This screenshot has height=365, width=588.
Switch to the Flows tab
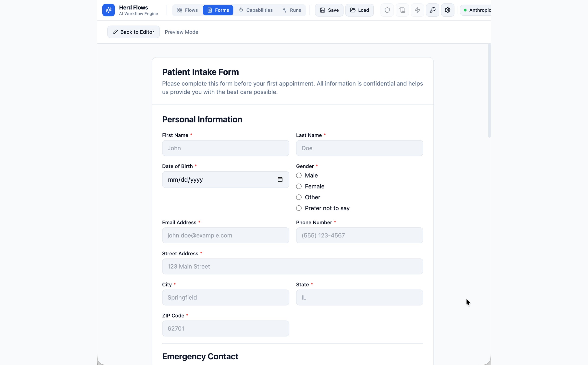(187, 10)
